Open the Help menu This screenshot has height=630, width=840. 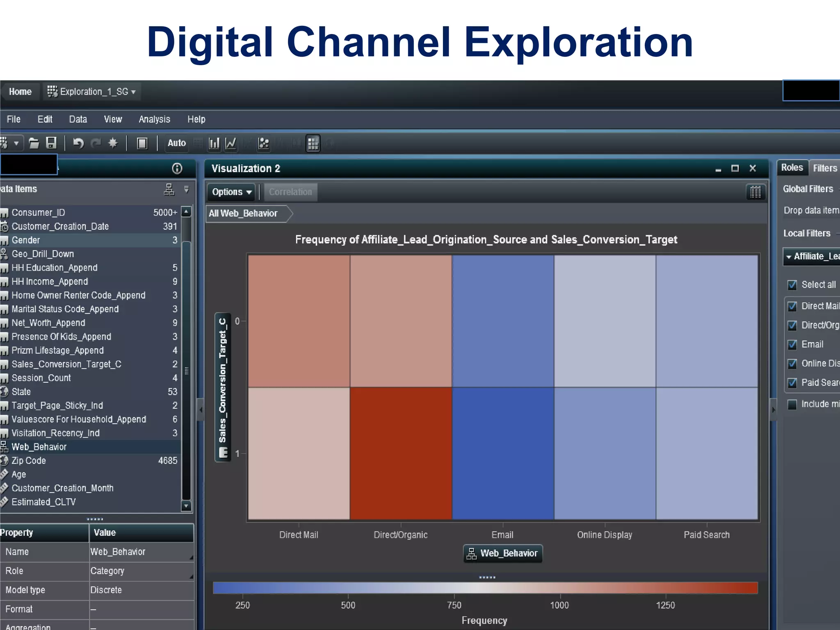tap(196, 119)
